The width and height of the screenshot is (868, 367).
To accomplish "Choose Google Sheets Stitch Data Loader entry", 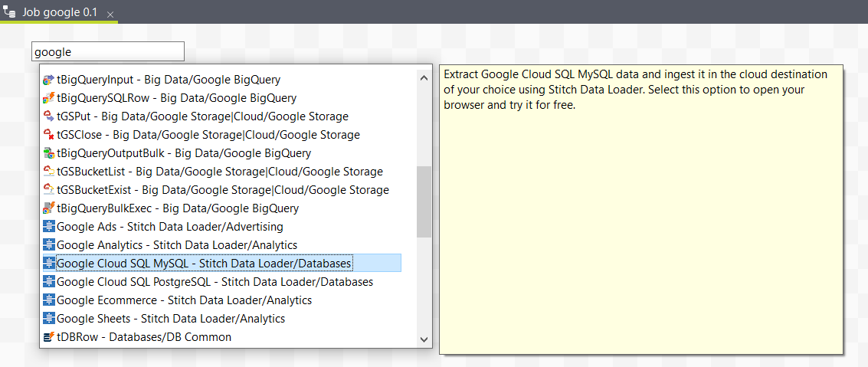I will tap(171, 319).
